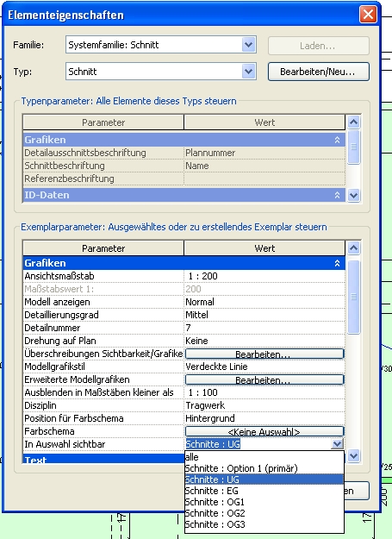392x539 pixels.
Task: Click the empty Referenzbeschriftung value cell
Action: [x=264, y=179]
